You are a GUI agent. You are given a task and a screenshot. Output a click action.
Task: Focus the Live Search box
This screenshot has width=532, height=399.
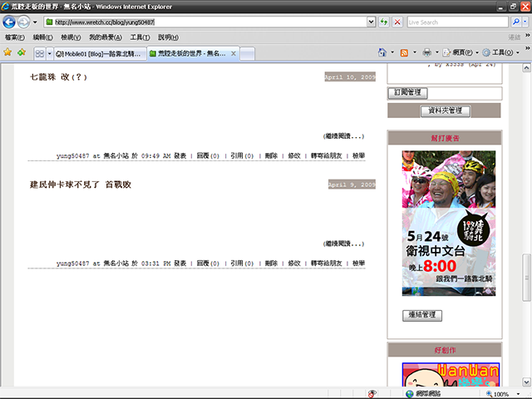(x=457, y=22)
